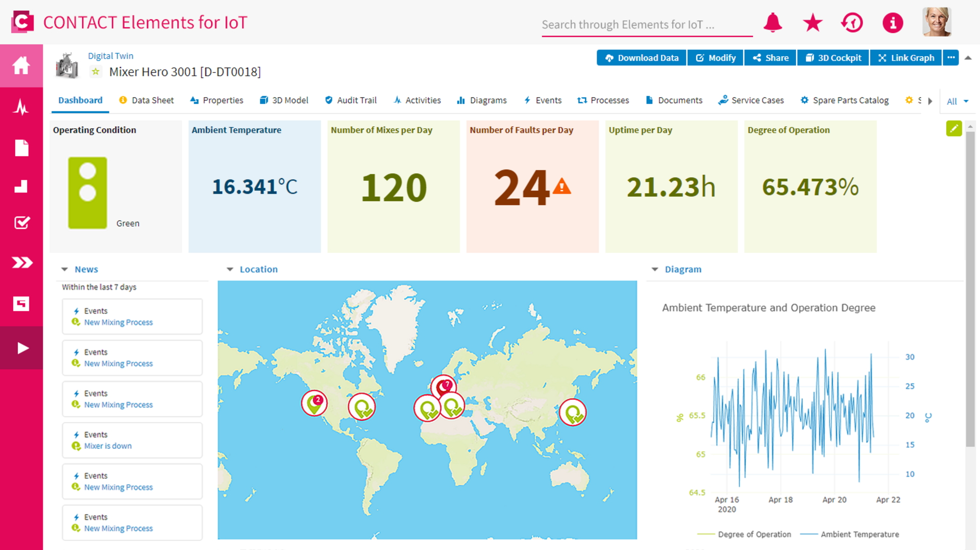Click the Search through Elements field
Viewport: 980px width, 550px height.
tap(647, 25)
